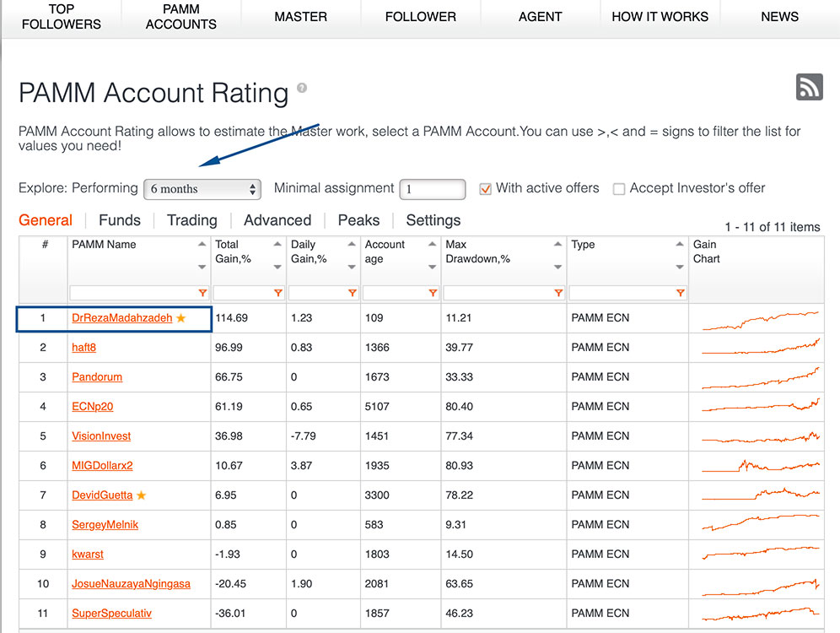Viewport: 840px width, 633px height.
Task: Open the VisionInvest account link
Action: [101, 436]
